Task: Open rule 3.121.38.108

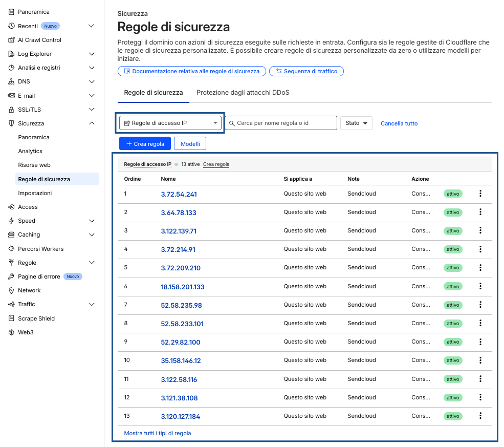Action: [179, 398]
